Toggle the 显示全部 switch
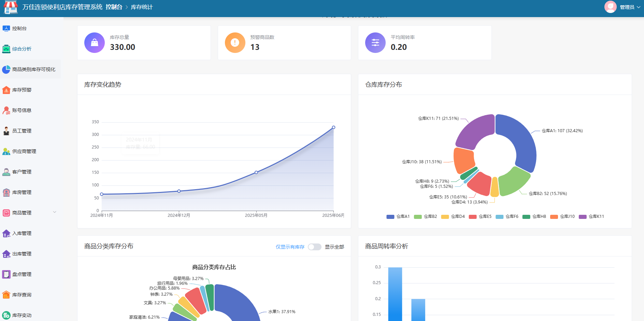This screenshot has width=644, height=321. [314, 247]
